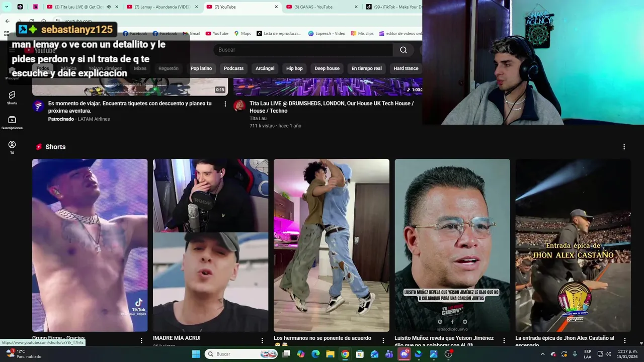Open the LopeezJr - Video bookmark
Screen dimensions: 644x362
[x=327, y=34]
